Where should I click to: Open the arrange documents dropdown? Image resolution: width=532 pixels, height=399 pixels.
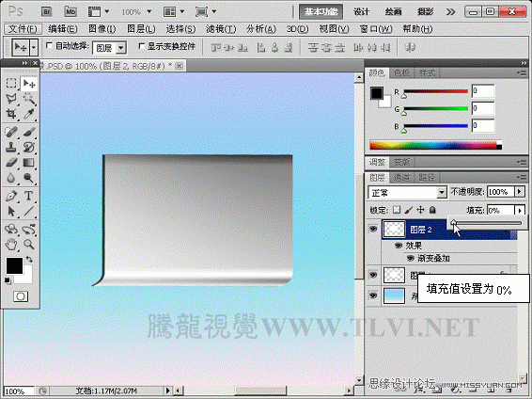(x=173, y=11)
